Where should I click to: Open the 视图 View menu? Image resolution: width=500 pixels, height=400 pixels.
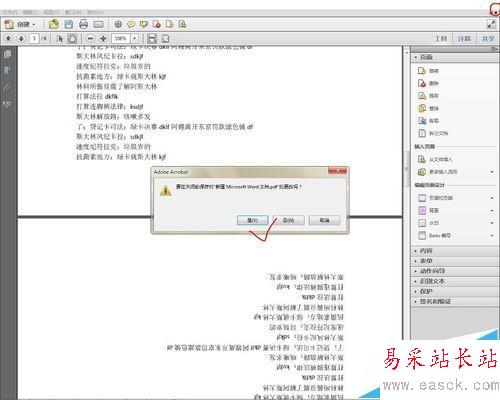(x=51, y=12)
